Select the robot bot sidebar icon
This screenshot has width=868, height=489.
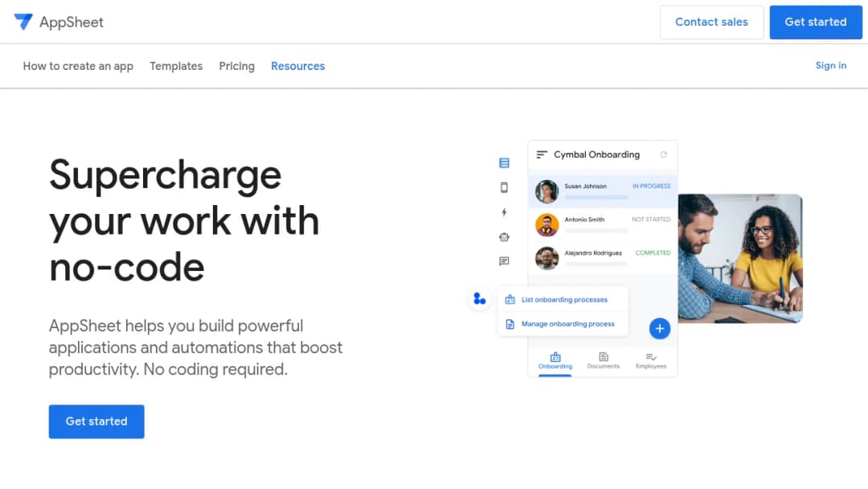coord(504,237)
